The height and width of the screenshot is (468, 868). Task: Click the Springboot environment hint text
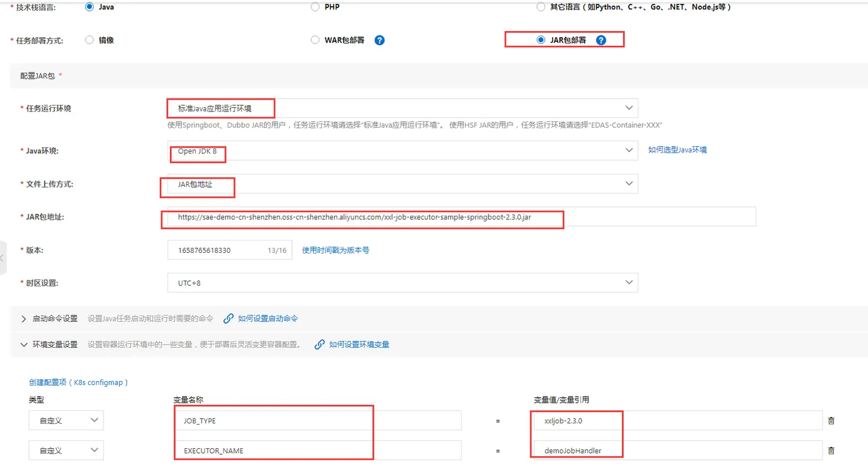tap(415, 125)
